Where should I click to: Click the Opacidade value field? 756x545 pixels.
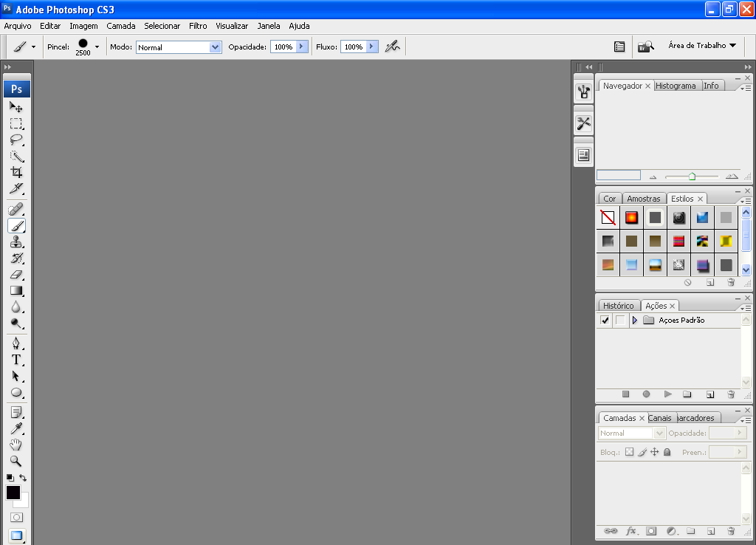pos(283,47)
